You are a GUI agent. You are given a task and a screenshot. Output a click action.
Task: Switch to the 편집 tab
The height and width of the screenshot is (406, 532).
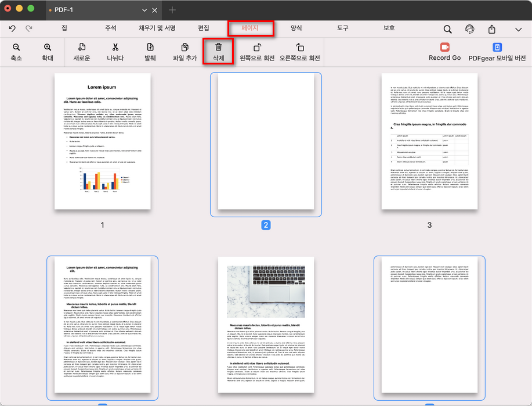pyautogui.click(x=203, y=28)
